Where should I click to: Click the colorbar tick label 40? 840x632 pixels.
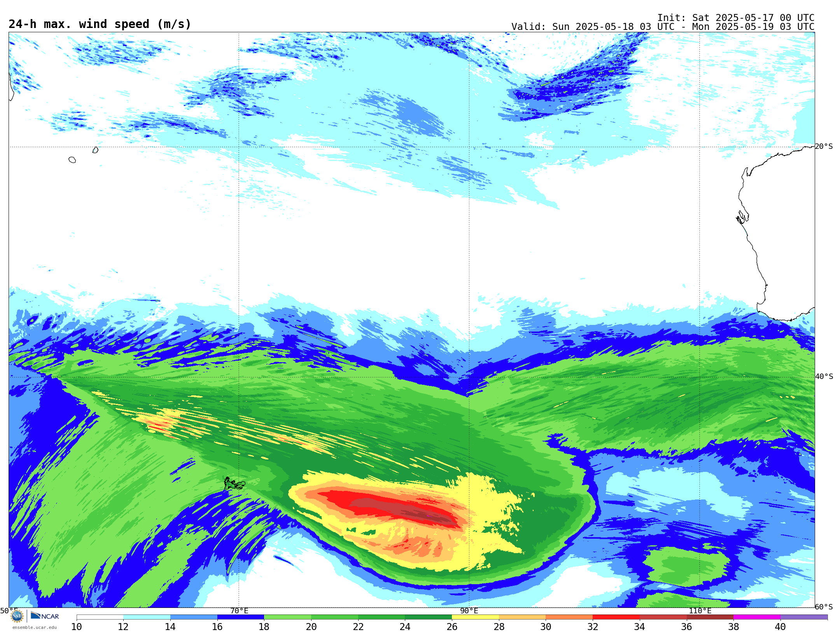point(780,627)
